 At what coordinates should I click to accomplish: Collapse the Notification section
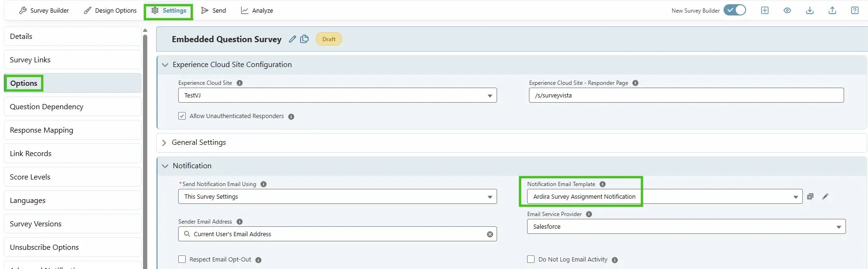pyautogui.click(x=165, y=166)
